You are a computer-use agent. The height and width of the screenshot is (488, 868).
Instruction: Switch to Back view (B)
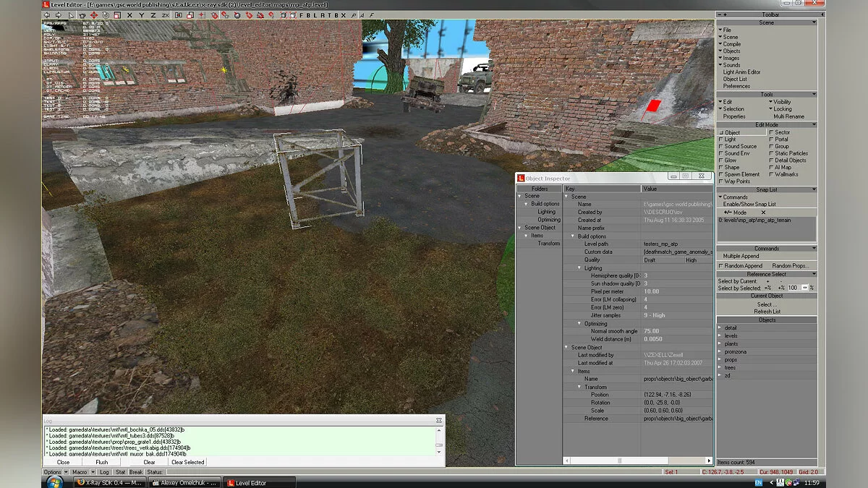(308, 14)
